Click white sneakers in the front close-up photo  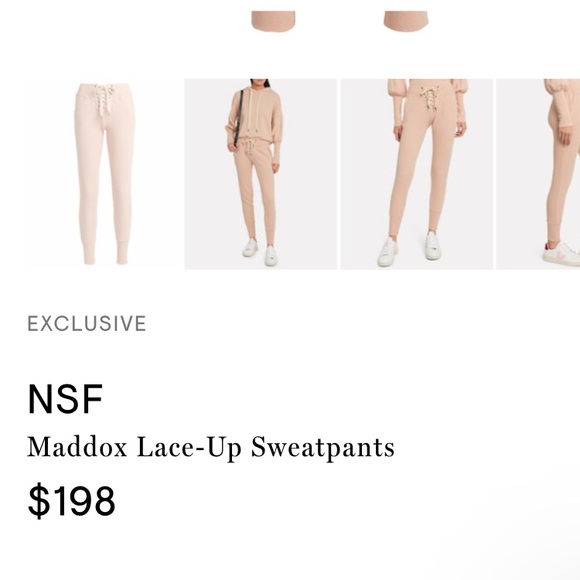click(x=409, y=248)
